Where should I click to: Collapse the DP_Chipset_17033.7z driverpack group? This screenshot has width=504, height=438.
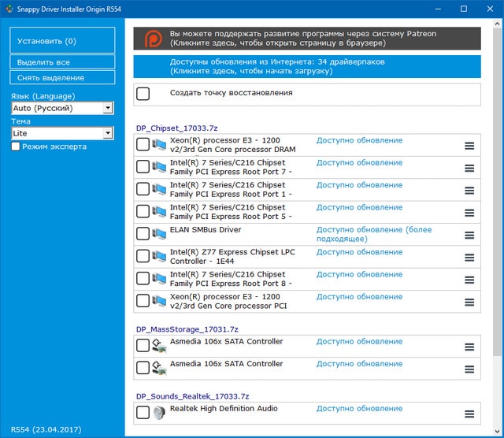click(176, 128)
